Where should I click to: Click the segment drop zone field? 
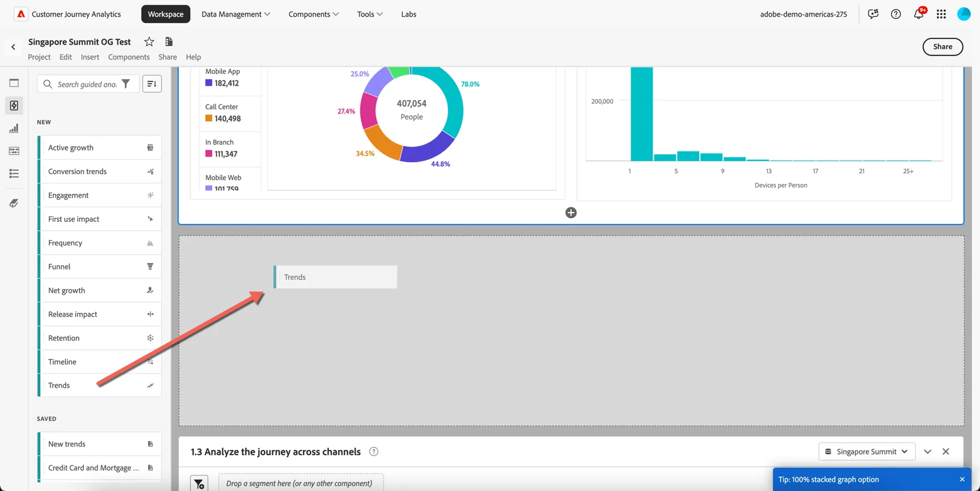(x=301, y=484)
